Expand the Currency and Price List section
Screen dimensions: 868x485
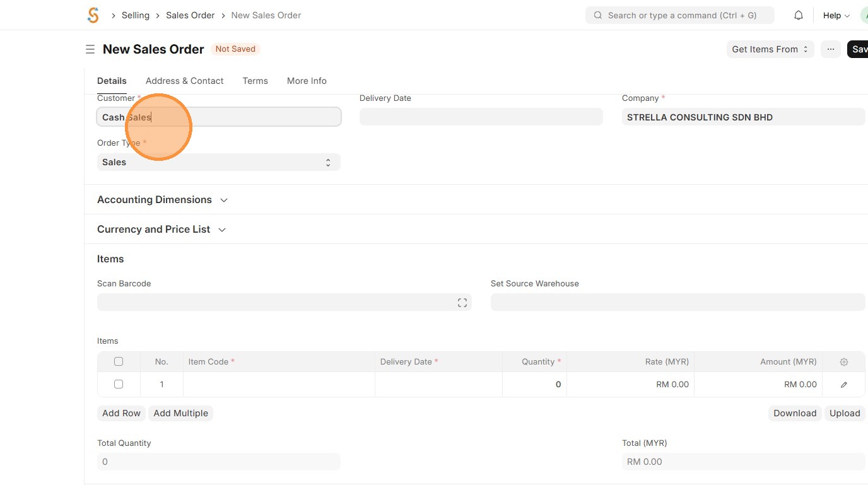[x=161, y=230]
